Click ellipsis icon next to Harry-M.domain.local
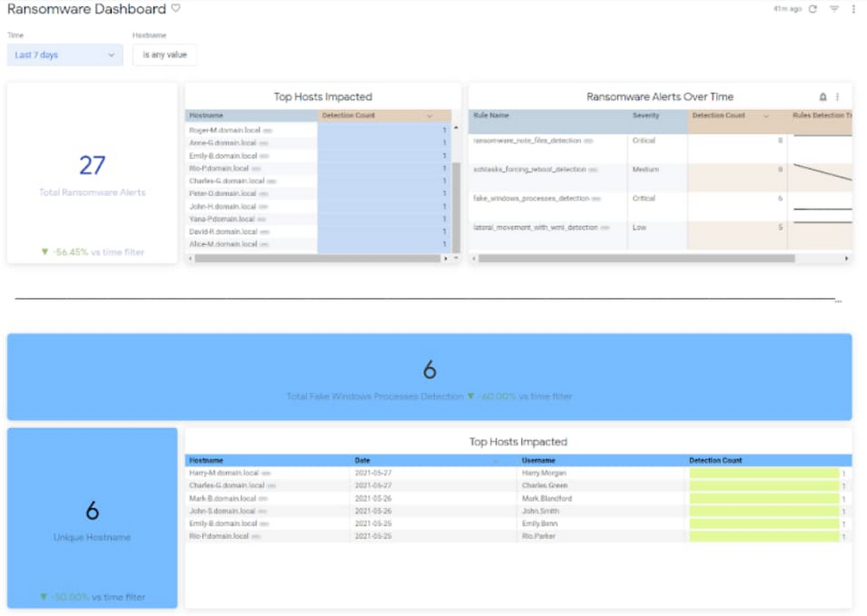The image size is (867, 616). click(265, 473)
